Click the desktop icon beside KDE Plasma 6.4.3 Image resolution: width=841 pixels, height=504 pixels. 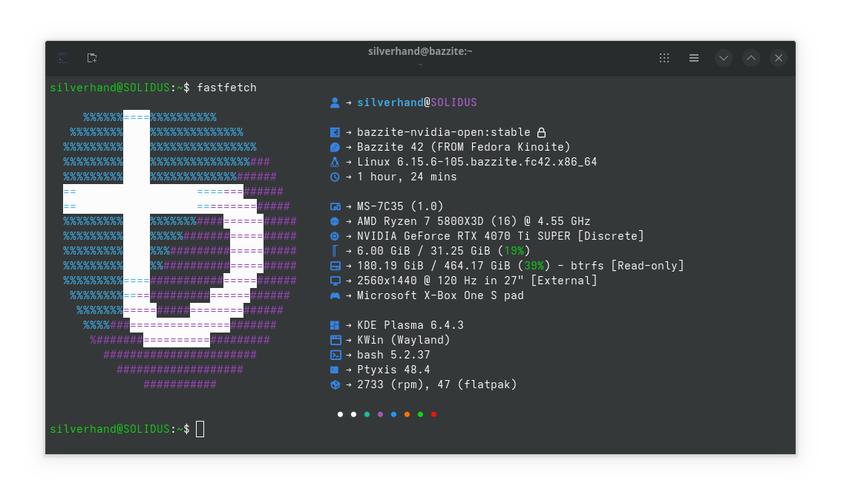pos(335,325)
